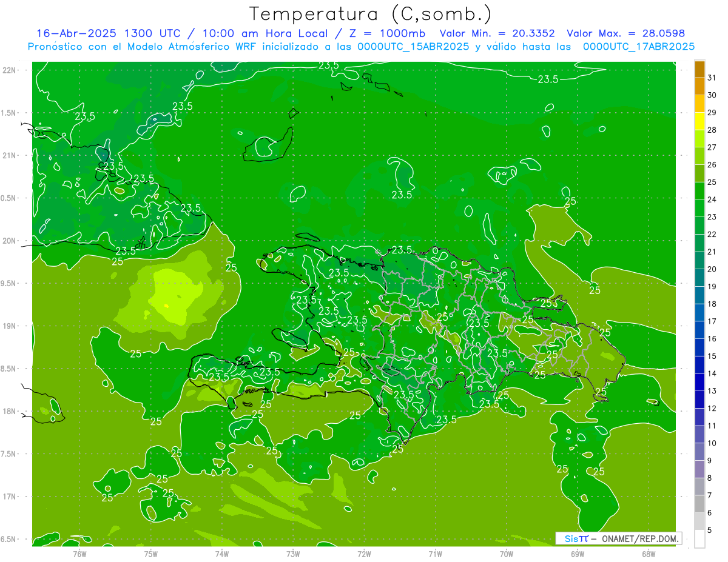This screenshot has width=728, height=562.
Task: Click the '18N' latitude axis label
Action: click(x=9, y=412)
